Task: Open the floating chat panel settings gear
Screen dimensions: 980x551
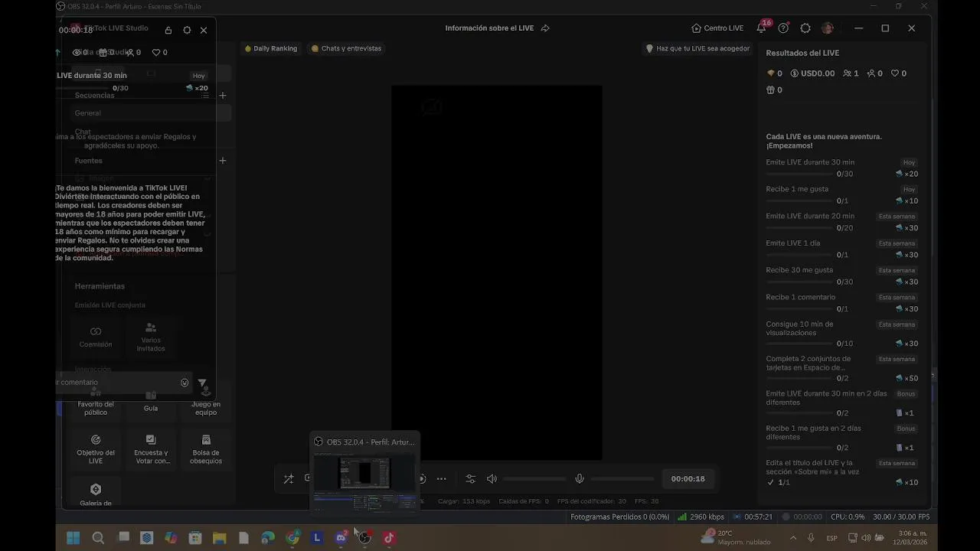Action: click(x=187, y=30)
